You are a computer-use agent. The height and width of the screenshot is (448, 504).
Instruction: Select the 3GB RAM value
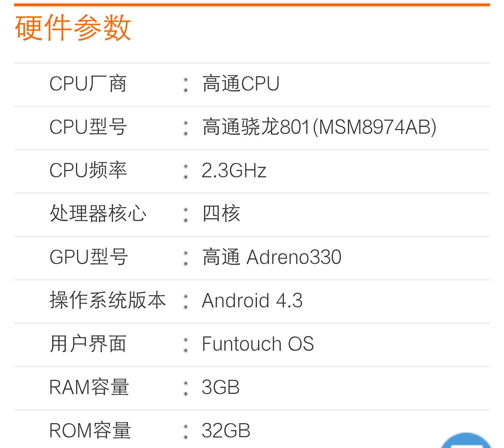pos(220,387)
